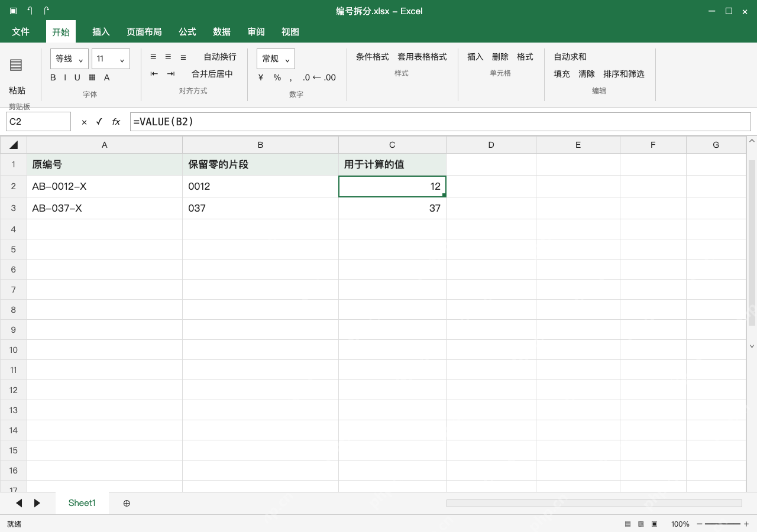Switch to Page Layout view in status bar
757x532 pixels.
(640, 524)
